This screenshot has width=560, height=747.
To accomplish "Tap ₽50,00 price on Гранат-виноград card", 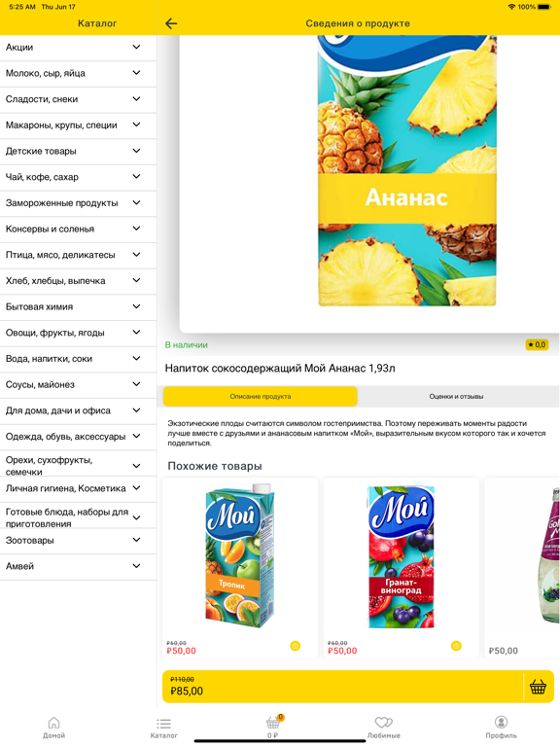I will (342, 651).
